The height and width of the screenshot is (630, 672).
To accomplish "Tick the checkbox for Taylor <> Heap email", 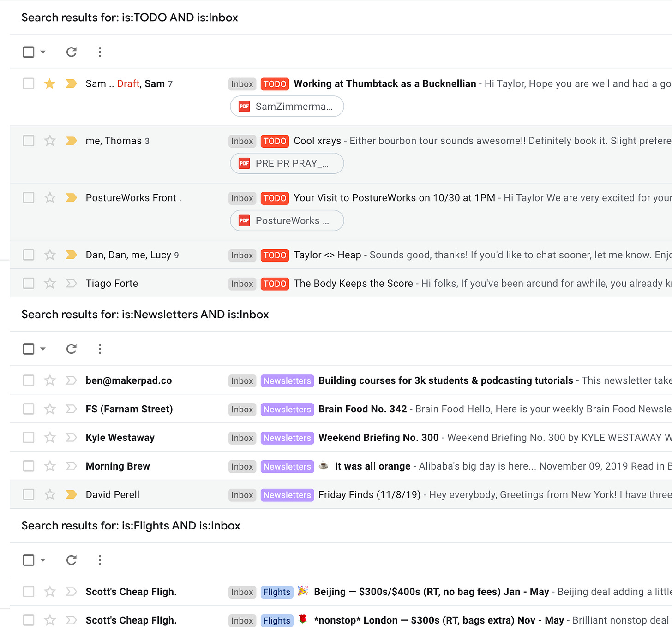I will 29,255.
